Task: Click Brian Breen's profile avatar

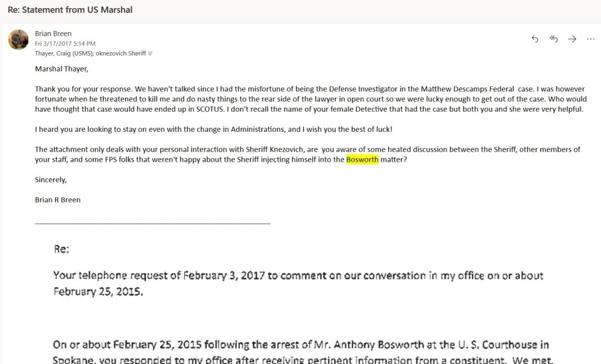Action: pos(18,39)
